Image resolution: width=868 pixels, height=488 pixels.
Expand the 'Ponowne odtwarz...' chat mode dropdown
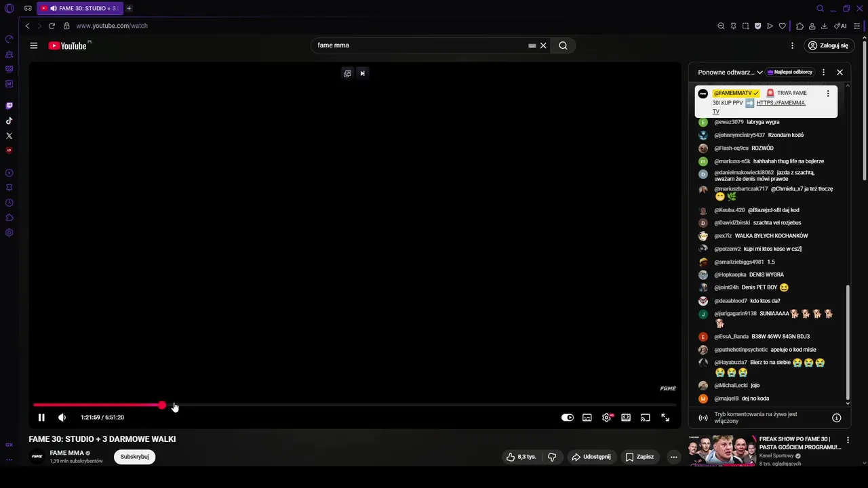point(730,72)
